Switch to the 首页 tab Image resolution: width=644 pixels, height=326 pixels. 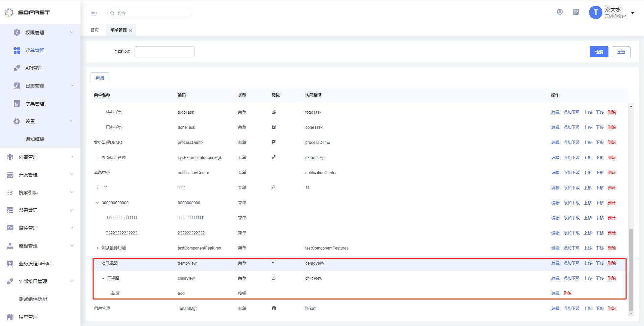point(95,30)
